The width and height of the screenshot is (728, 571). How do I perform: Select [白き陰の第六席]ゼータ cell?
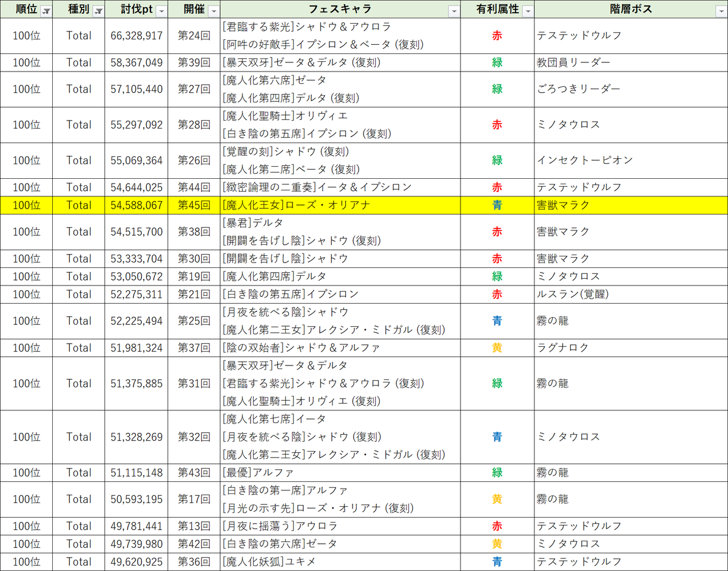tap(340, 544)
